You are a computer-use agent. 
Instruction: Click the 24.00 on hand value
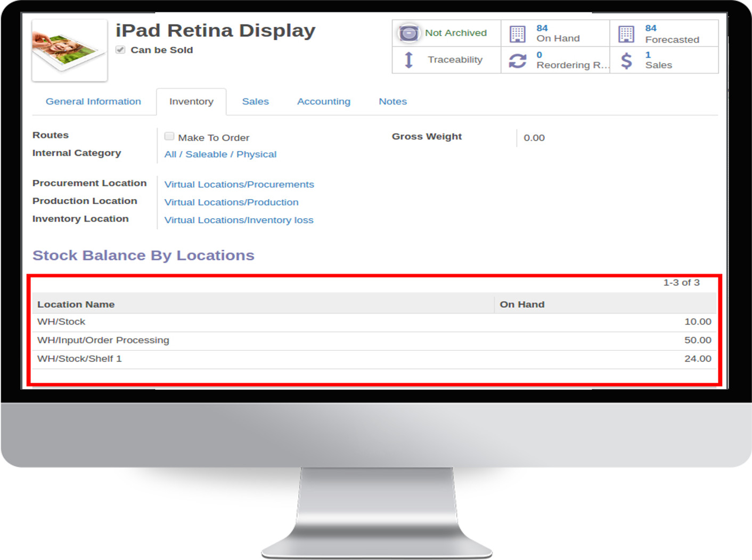(x=698, y=359)
